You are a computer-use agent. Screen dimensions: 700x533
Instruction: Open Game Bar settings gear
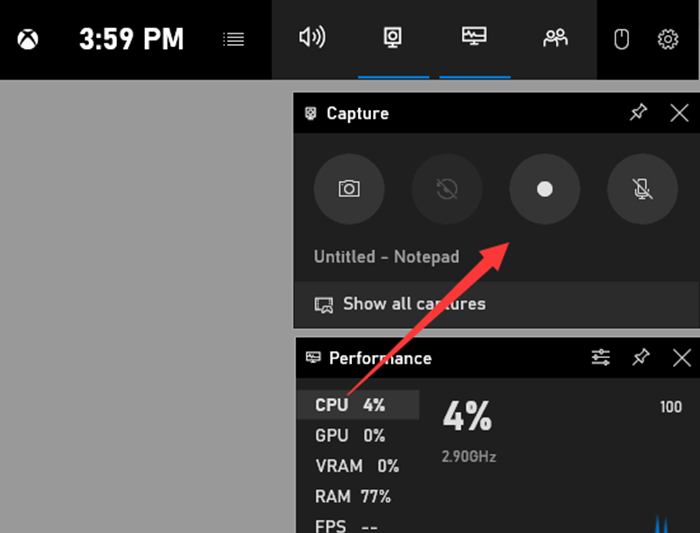pos(668,40)
